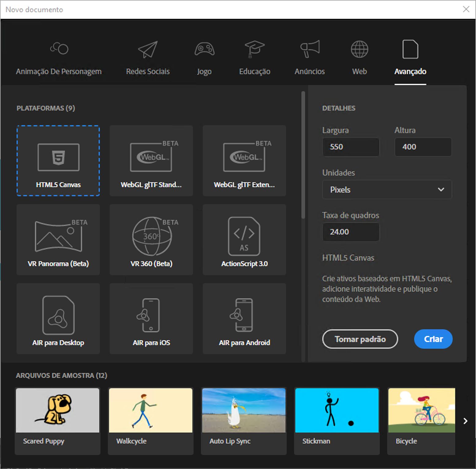Click the DETALHES heading

(339, 108)
